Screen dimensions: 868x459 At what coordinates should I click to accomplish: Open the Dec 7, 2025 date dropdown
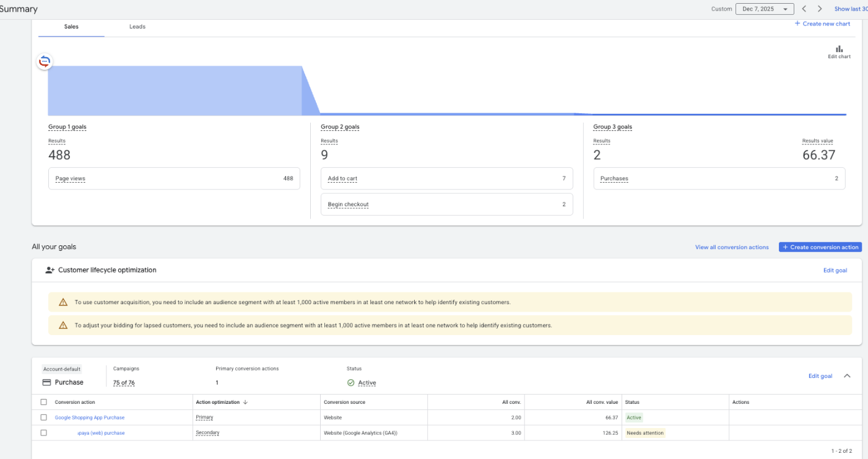(x=765, y=9)
